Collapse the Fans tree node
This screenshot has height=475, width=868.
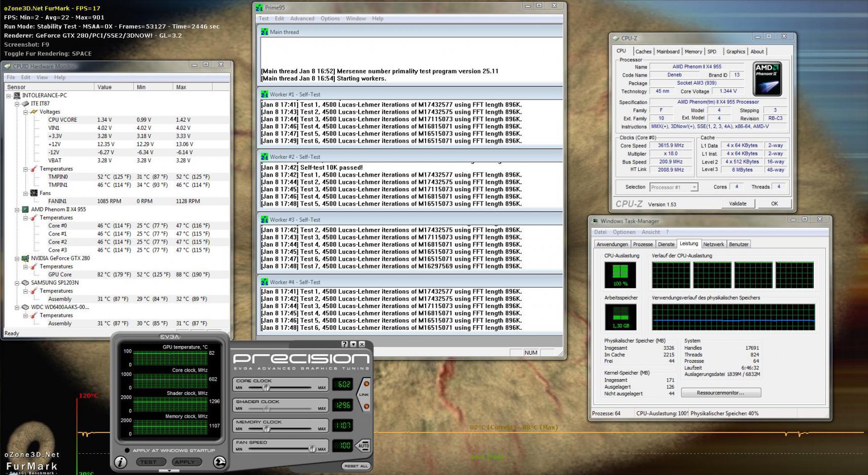(x=26, y=193)
